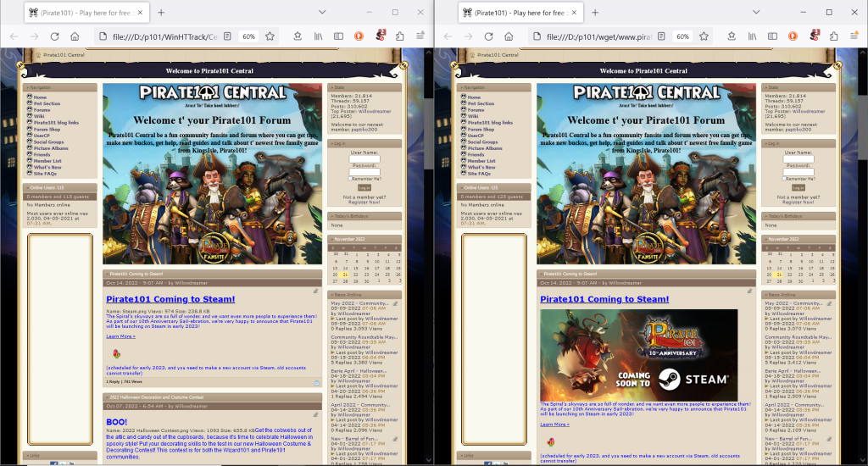Open the Library icon in the right window

753,36
